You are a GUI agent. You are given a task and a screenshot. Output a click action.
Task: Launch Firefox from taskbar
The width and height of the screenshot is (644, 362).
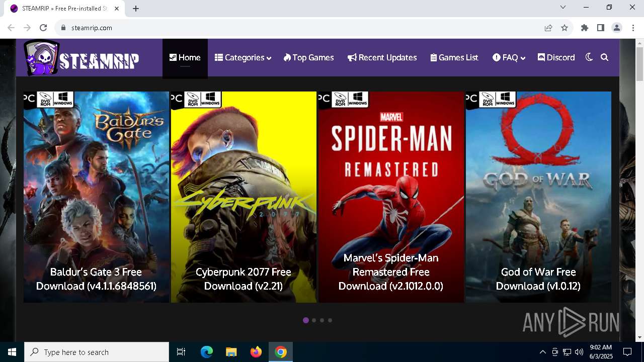tap(256, 352)
